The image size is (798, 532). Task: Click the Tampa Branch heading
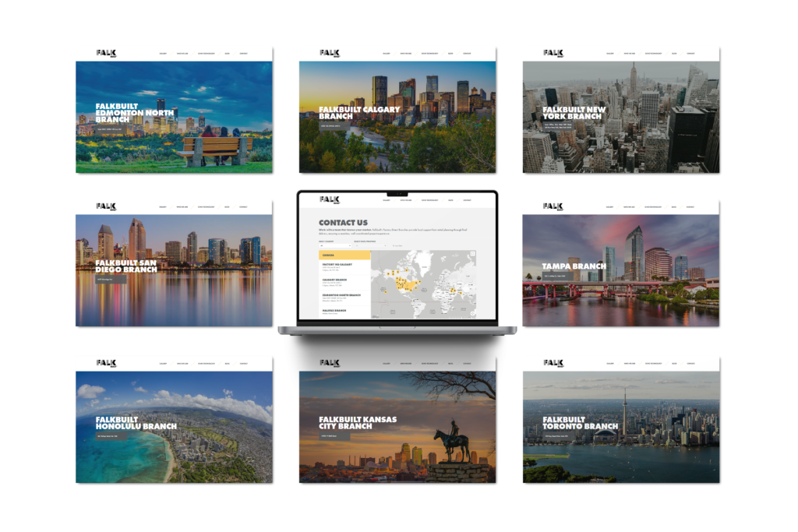pyautogui.click(x=574, y=266)
